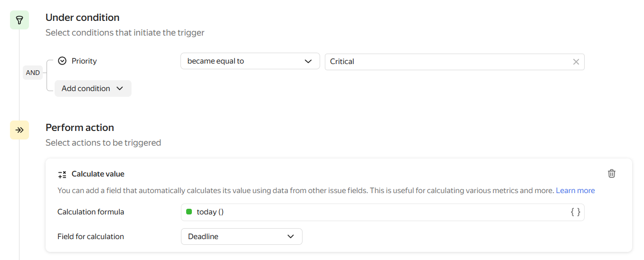Viewport: 644px width, 260px height.
Task: Click the Calculate value formula icon
Action: tap(62, 174)
